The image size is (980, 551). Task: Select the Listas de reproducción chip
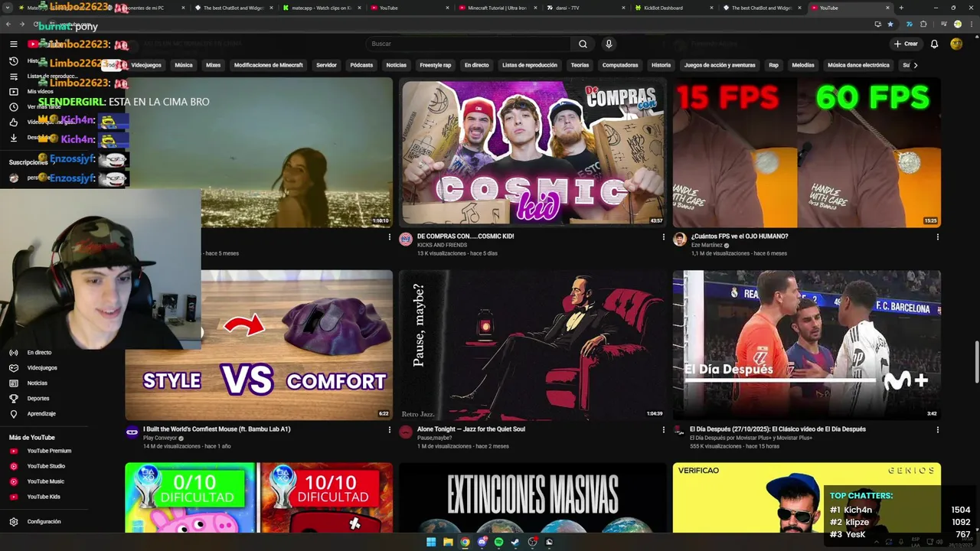click(x=530, y=65)
